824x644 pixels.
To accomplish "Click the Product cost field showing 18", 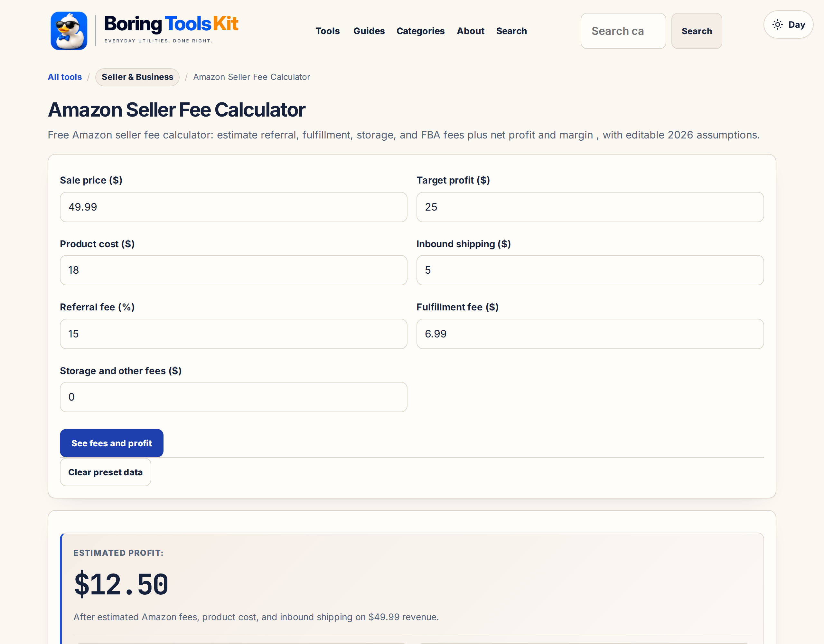I will coord(234,270).
